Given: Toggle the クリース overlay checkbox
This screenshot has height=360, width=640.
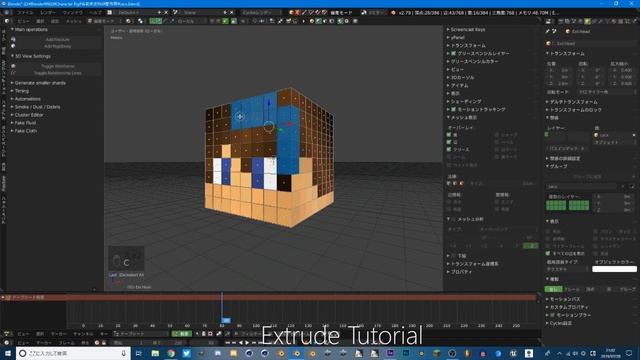Looking at the screenshot, I should 449,149.
